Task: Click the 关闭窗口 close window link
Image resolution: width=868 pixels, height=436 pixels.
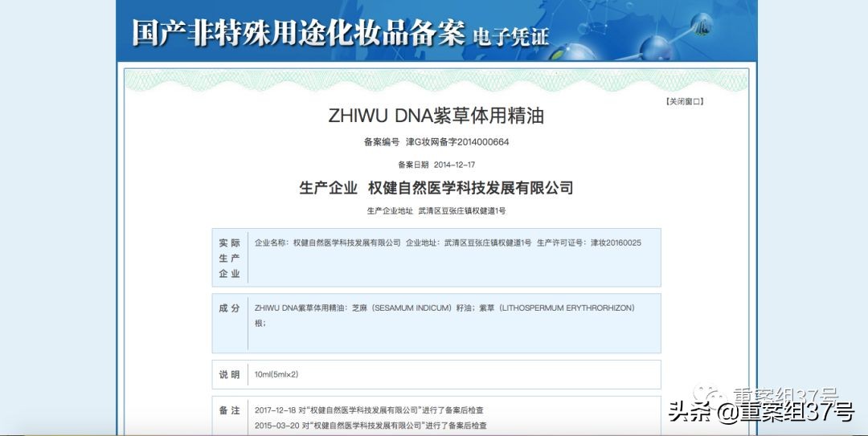Action: (685, 101)
